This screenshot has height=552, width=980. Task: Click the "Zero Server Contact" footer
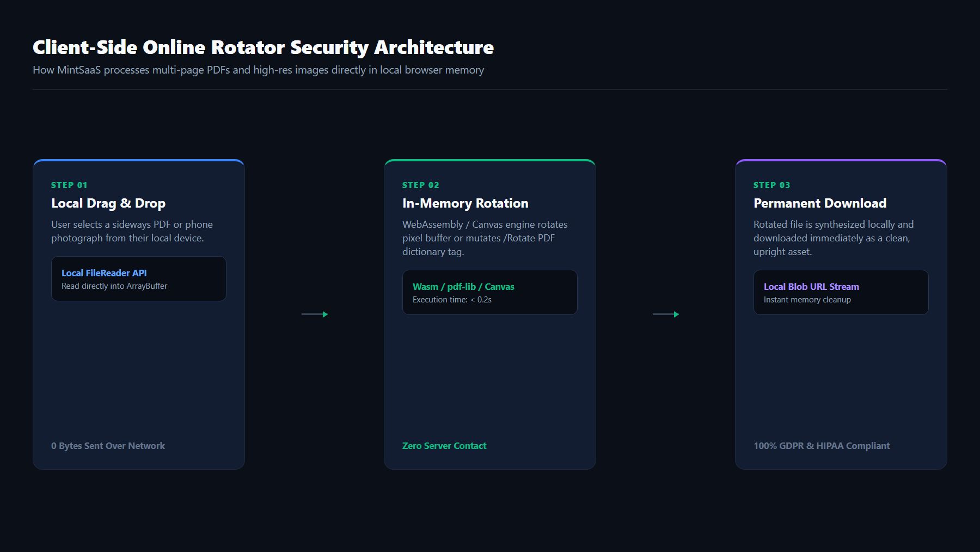[x=444, y=446]
